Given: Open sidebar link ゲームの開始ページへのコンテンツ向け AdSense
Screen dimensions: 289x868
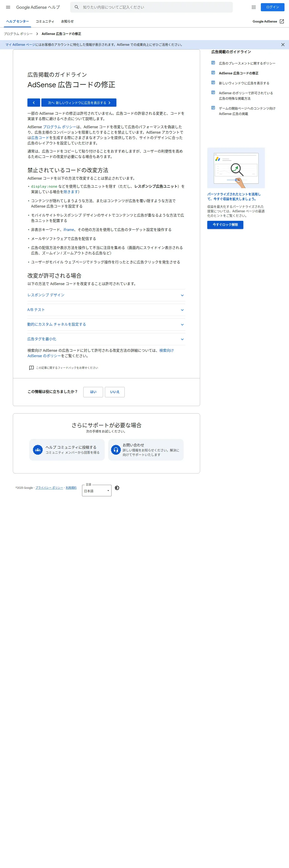Looking at the screenshot, I should click(247, 111).
